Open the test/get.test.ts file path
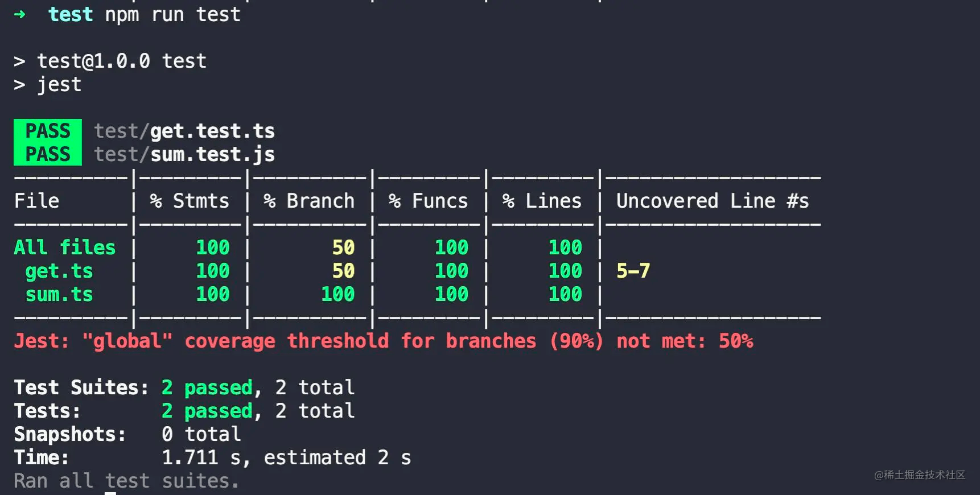The image size is (980, 495). click(184, 131)
